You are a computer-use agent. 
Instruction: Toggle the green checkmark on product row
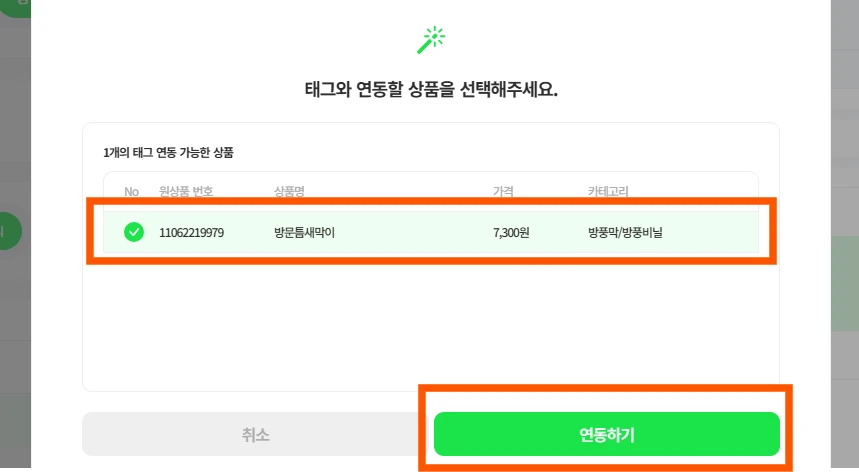(x=134, y=232)
